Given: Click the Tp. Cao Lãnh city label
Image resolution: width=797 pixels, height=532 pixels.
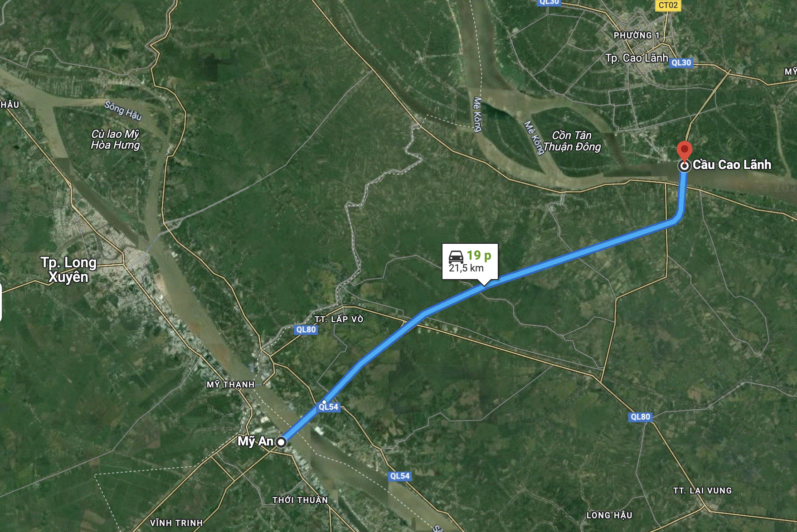Looking at the screenshot, I should click(637, 58).
